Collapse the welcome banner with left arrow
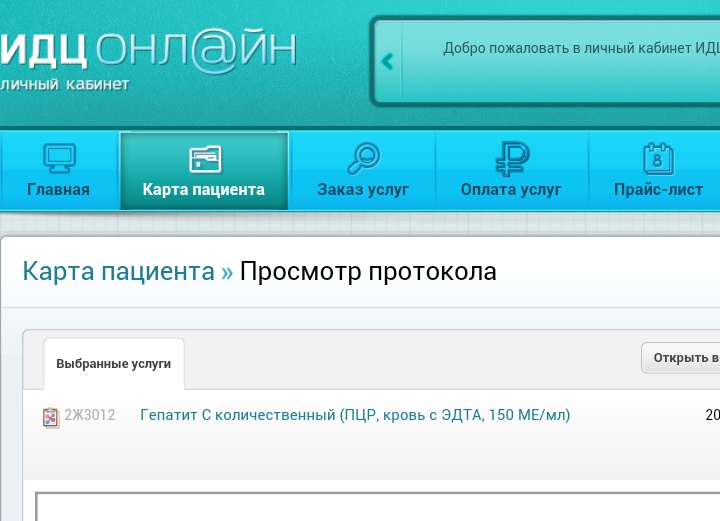The image size is (720, 521). point(387,62)
